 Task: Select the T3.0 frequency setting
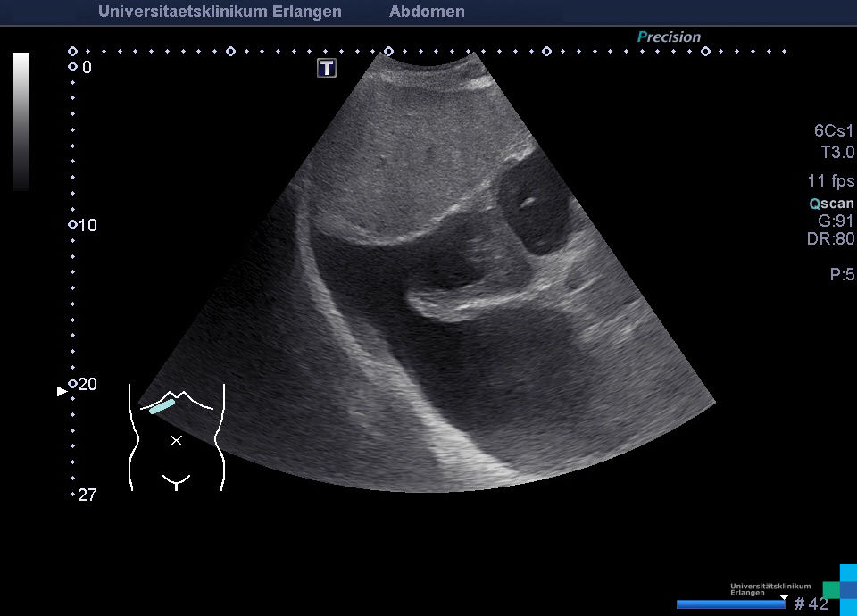click(x=836, y=153)
